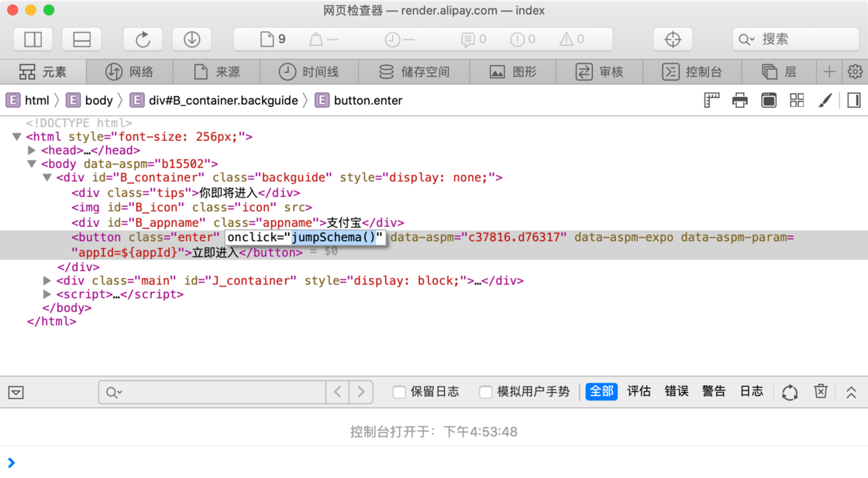The width and height of the screenshot is (868, 478).
Task: Click the search field in toolbar
Action: (x=795, y=40)
